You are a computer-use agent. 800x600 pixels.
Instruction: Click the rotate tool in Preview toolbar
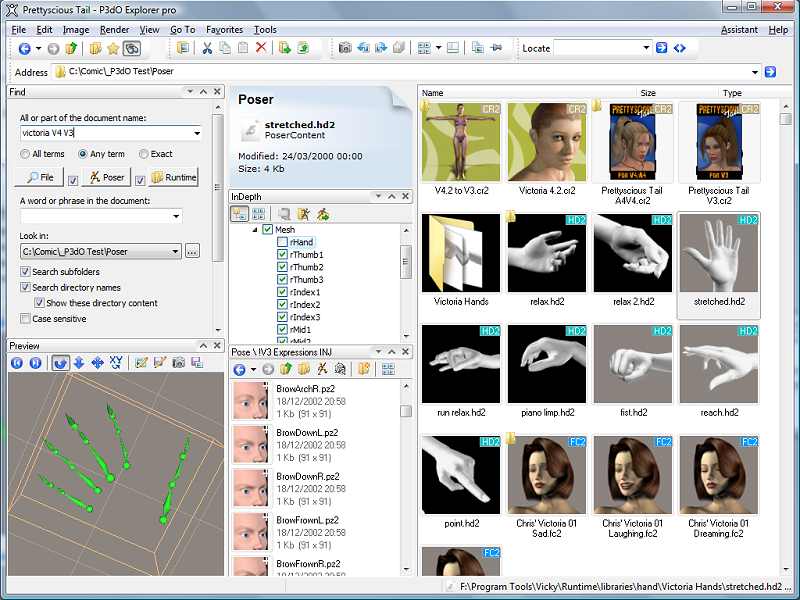[x=61, y=363]
